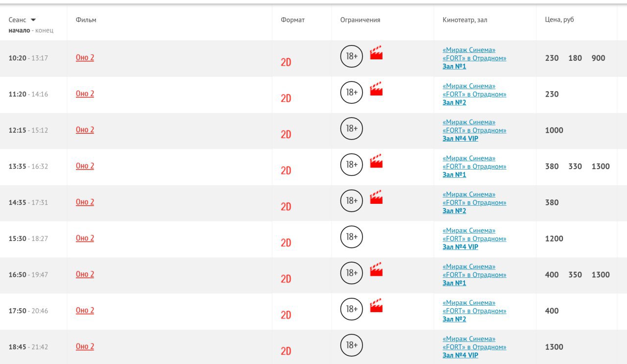Image resolution: width=627 pixels, height=364 pixels.
Task: Open the Оно 2 link for the 13:35 session
Action: [x=85, y=166]
